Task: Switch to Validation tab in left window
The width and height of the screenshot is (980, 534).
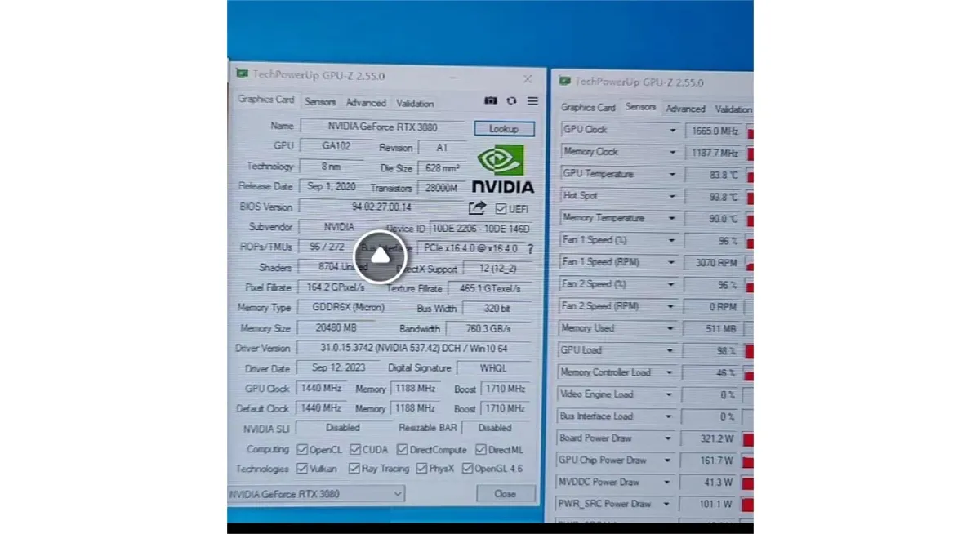Action: click(x=415, y=103)
